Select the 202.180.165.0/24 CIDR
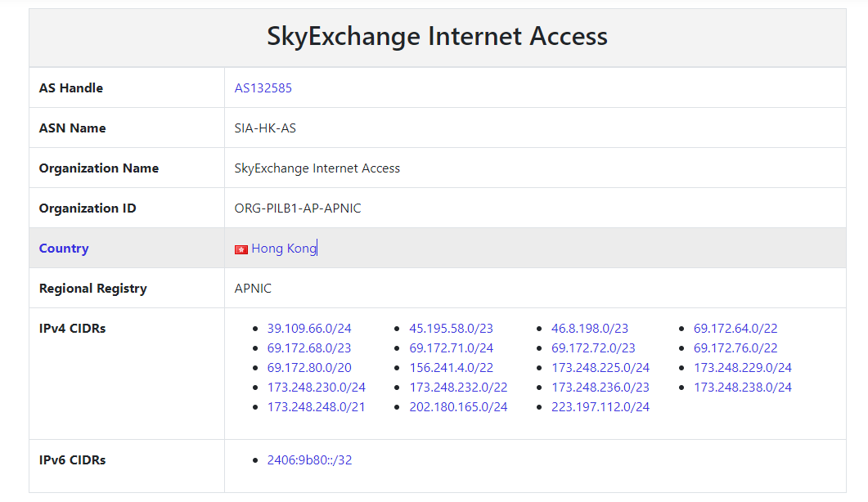The height and width of the screenshot is (502, 868). coord(458,407)
